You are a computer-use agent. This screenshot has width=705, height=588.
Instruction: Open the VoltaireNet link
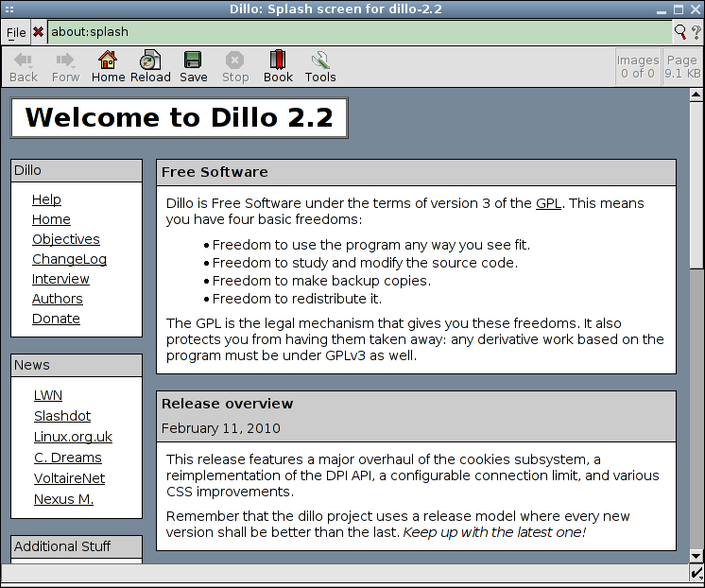(x=69, y=478)
